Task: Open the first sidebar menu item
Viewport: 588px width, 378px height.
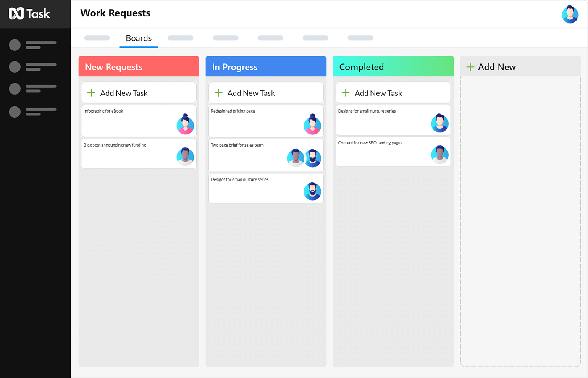Action: pyautogui.click(x=33, y=45)
